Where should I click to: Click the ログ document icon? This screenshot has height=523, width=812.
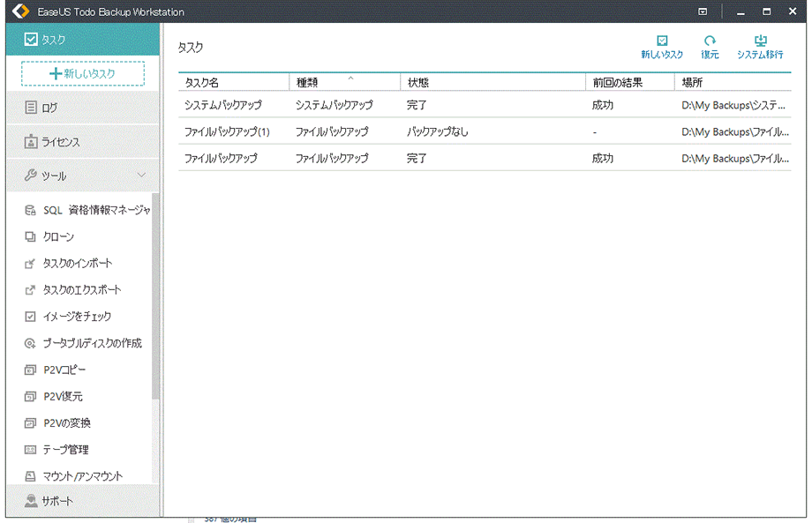[x=31, y=107]
